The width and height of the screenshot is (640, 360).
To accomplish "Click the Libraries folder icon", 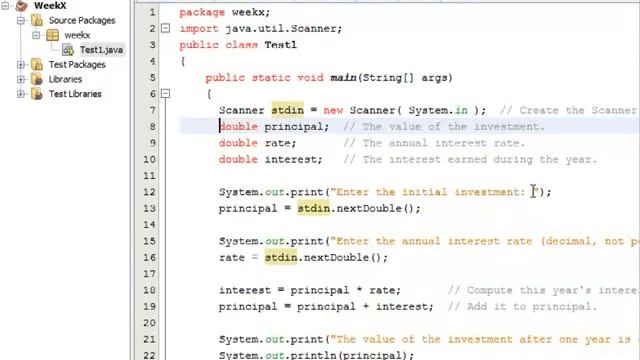I will point(37,79).
